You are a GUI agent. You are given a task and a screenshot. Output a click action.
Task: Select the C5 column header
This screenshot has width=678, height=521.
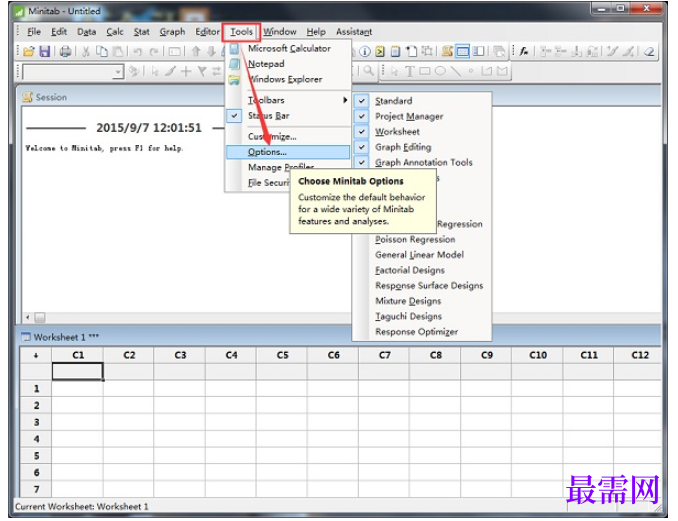click(282, 355)
